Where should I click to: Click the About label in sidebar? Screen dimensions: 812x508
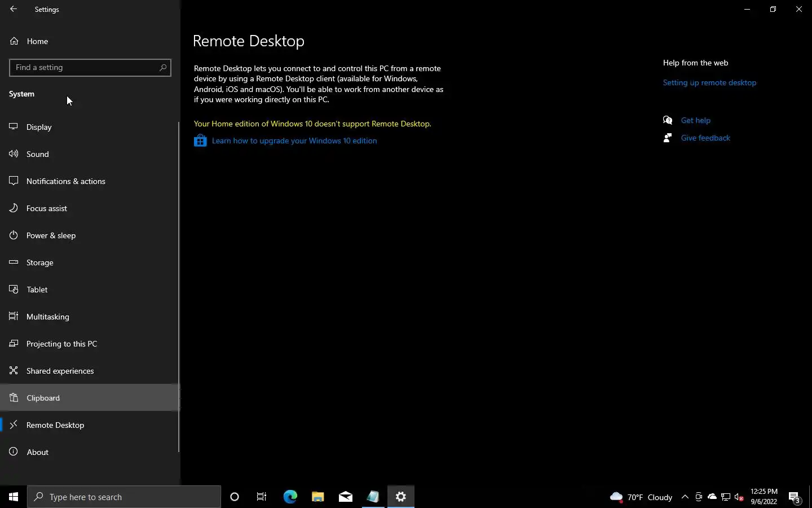38,452
